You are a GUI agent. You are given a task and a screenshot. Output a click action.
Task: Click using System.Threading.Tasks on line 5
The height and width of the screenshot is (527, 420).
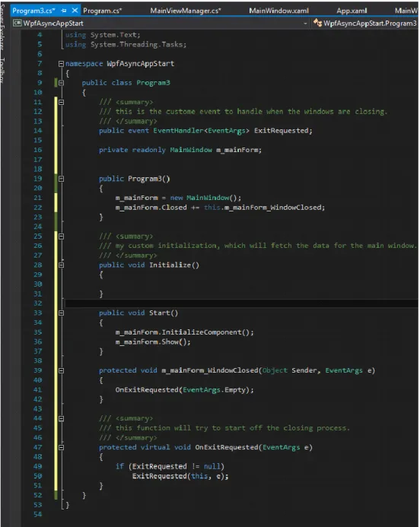click(126, 44)
